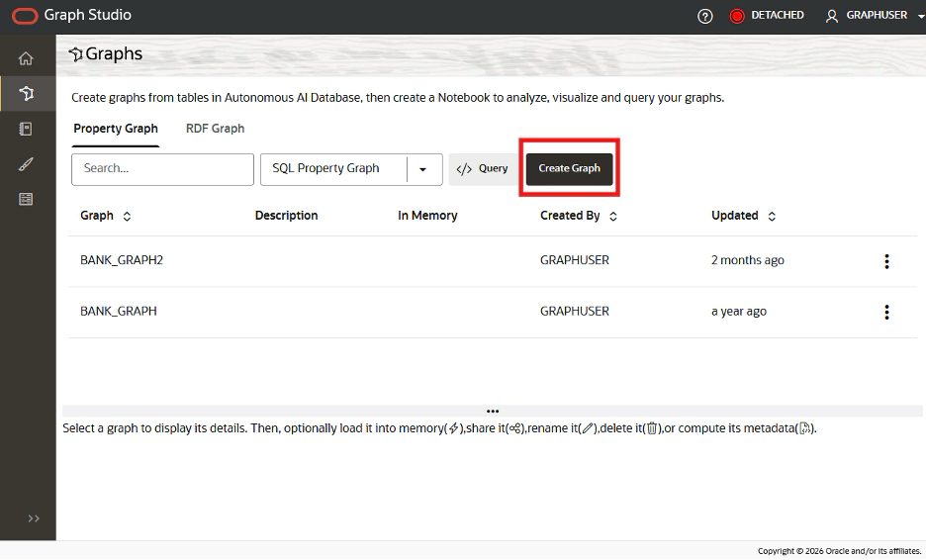Open the Templates brush sidebar icon

(26, 164)
